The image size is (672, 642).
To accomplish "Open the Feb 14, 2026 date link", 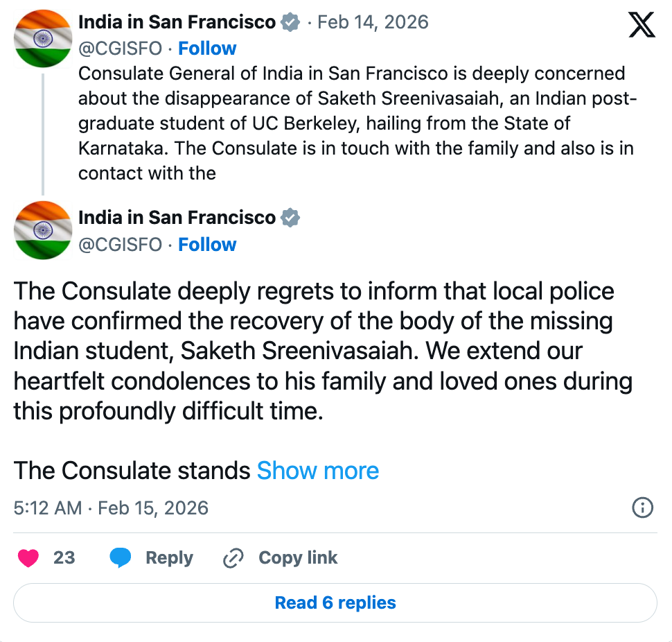I will pos(373,22).
